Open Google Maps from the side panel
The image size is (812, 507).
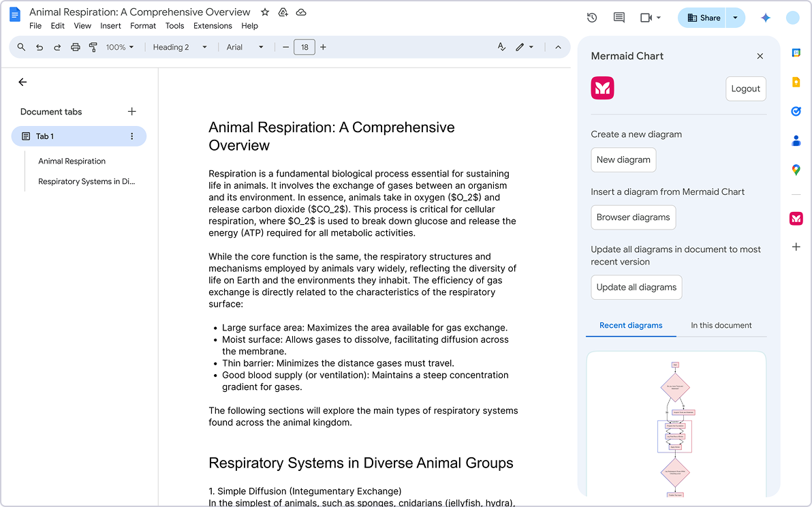[x=796, y=170]
